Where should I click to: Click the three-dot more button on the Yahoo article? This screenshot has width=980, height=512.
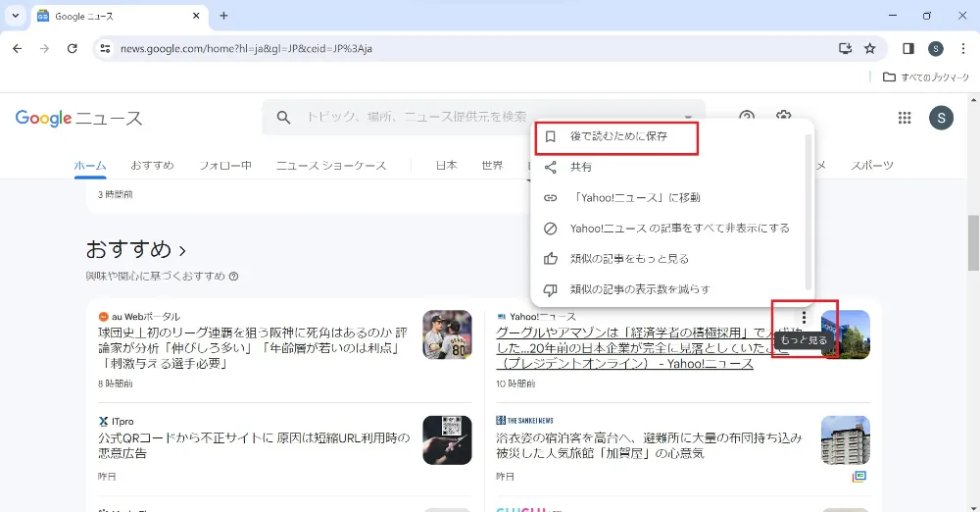click(804, 318)
